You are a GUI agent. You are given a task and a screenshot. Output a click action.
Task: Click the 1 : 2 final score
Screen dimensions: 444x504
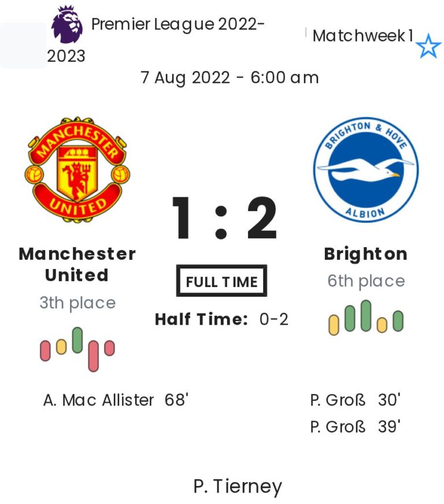point(222,219)
